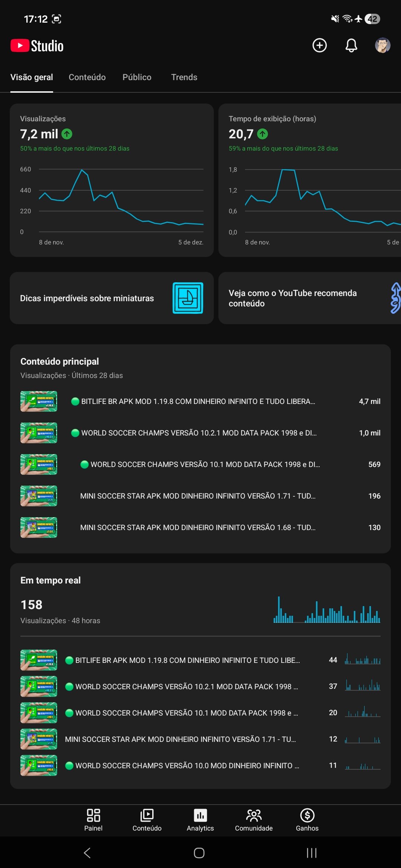401x868 pixels.
Task: Open Ganhos in bottom navigation
Action: click(x=307, y=820)
